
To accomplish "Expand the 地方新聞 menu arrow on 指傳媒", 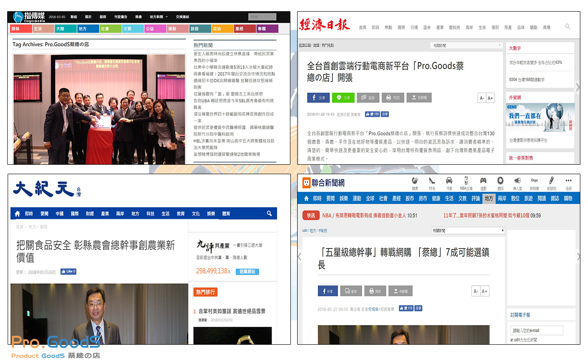I will [x=167, y=17].
